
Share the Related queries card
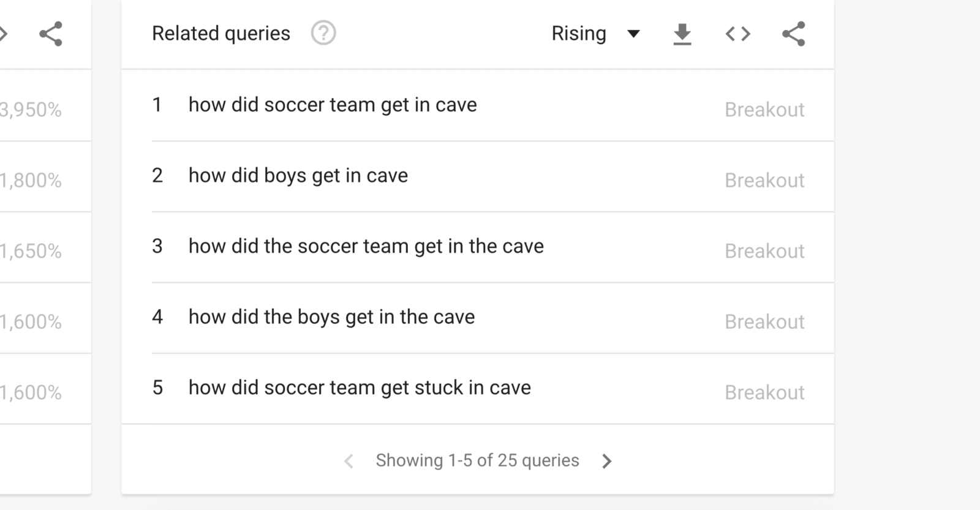794,34
